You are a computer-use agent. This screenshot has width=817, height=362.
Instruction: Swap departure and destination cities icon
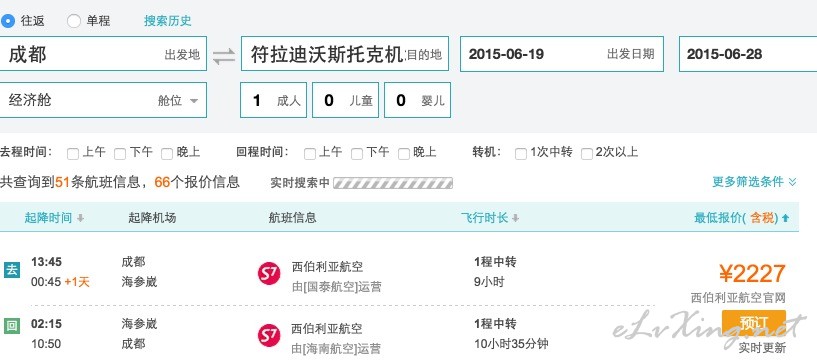224,56
